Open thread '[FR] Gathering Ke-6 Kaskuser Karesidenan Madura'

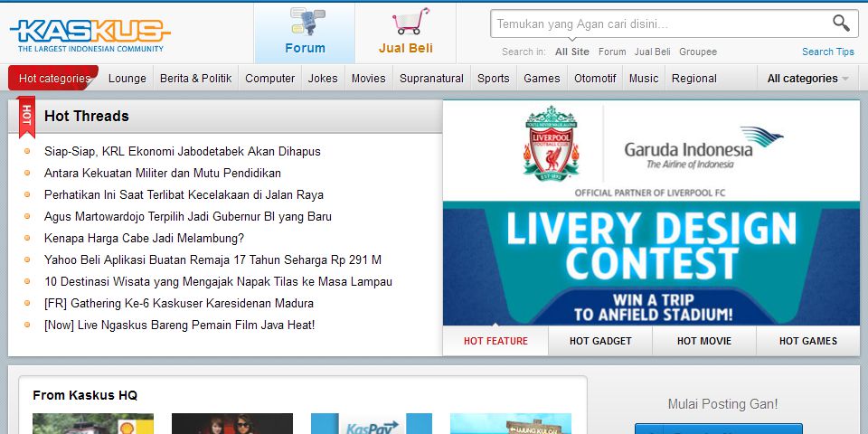click(x=179, y=304)
